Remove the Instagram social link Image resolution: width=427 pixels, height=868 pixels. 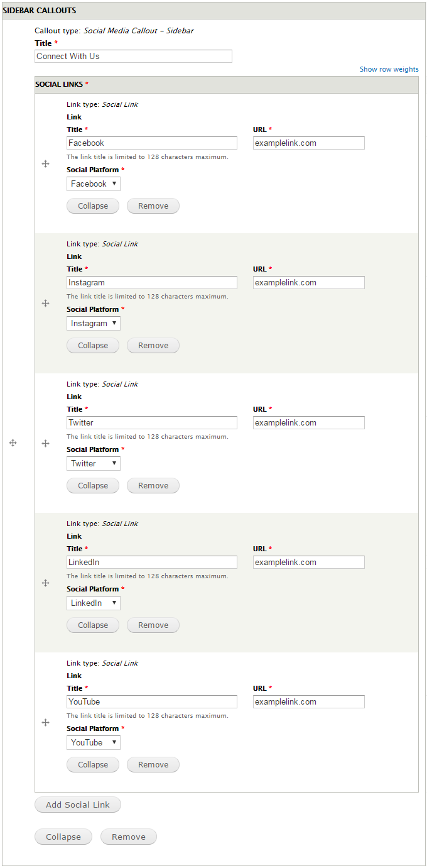coord(153,345)
